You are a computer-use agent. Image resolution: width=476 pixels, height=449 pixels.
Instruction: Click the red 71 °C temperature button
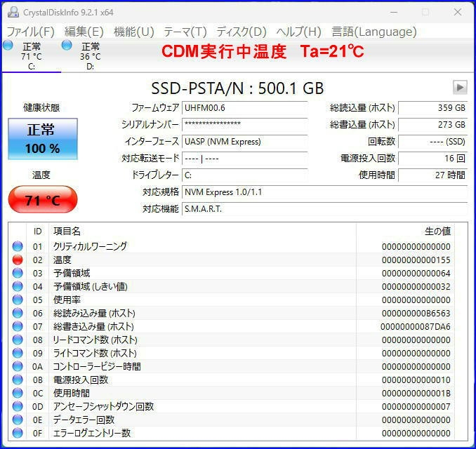tap(43, 200)
